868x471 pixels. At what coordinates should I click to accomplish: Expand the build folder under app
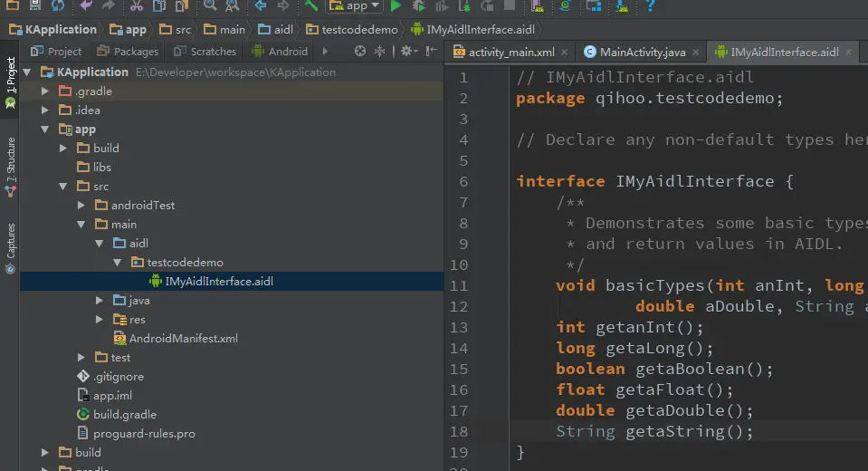63,148
